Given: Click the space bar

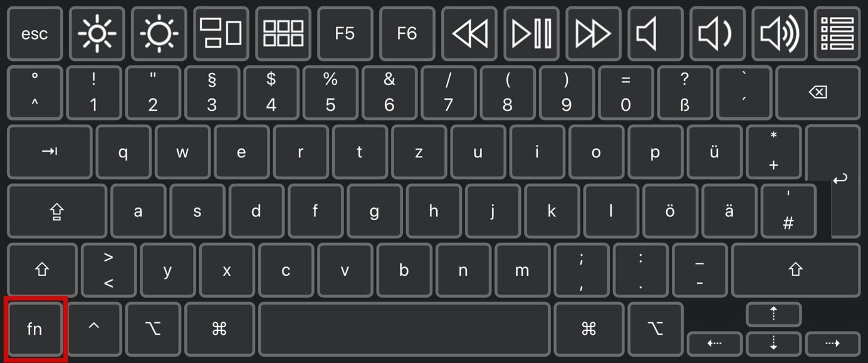Looking at the screenshot, I should pos(404,329).
